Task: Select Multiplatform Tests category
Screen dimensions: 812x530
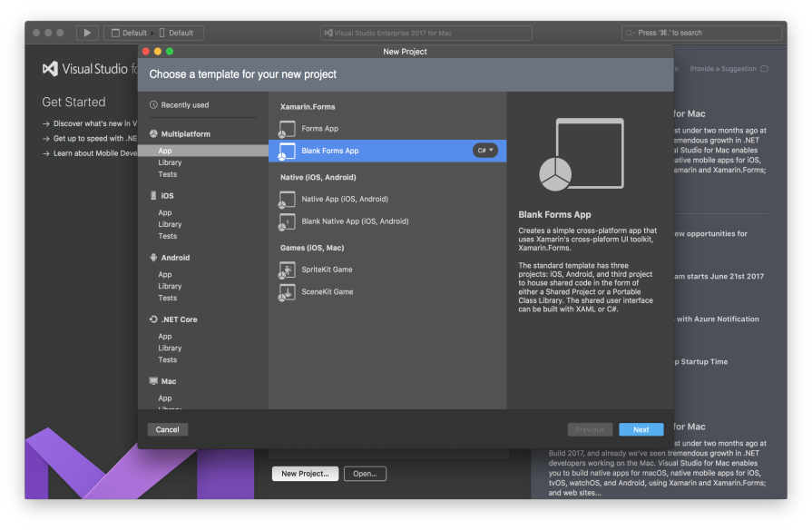Action: tap(167, 174)
